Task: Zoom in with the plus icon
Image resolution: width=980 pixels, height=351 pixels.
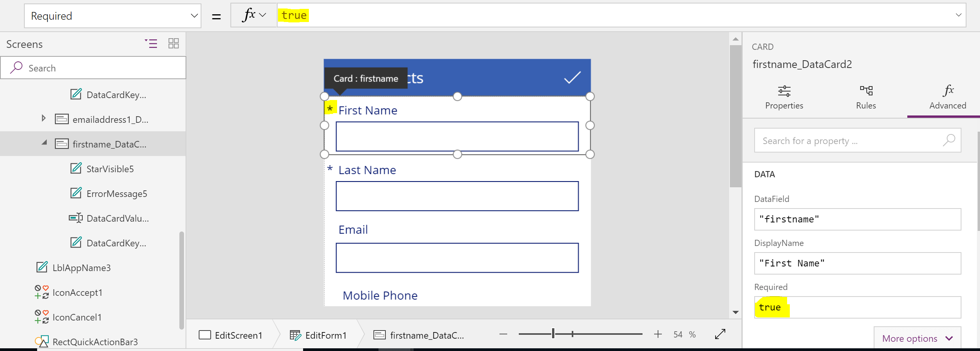Action: click(x=658, y=334)
